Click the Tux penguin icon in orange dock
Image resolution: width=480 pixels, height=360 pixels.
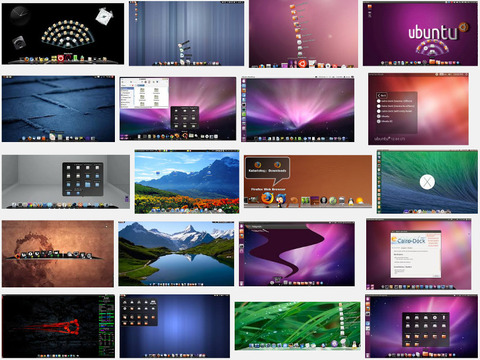(x=350, y=201)
